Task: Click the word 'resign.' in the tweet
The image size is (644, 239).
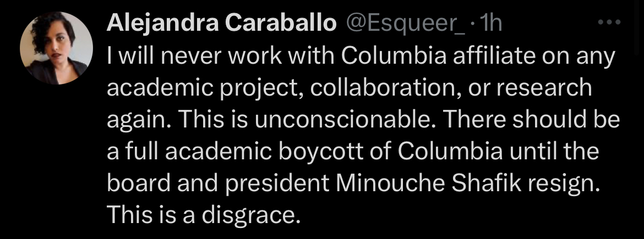Action: click(x=563, y=184)
